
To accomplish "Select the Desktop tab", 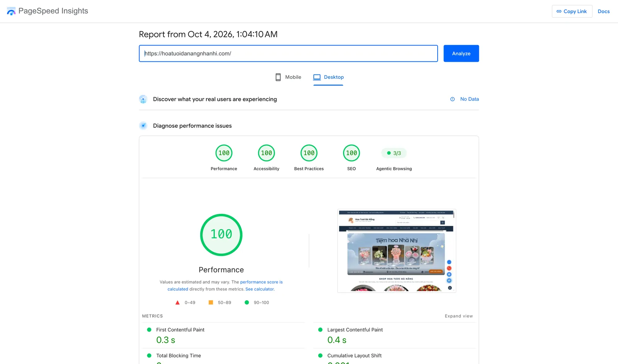I will (x=328, y=77).
